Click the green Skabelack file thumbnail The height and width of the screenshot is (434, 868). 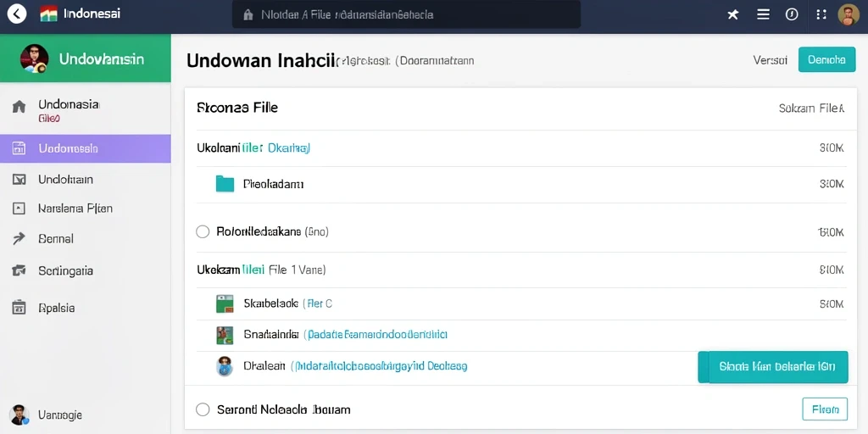point(224,304)
